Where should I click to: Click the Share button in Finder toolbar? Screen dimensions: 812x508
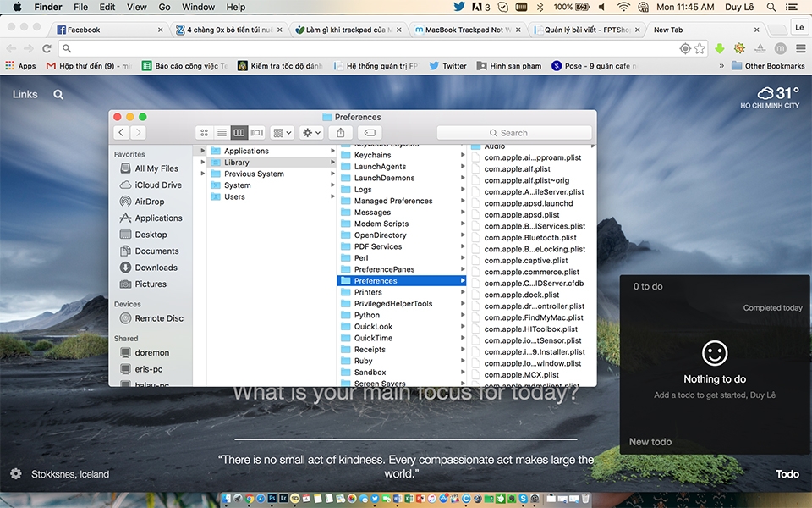pos(340,133)
